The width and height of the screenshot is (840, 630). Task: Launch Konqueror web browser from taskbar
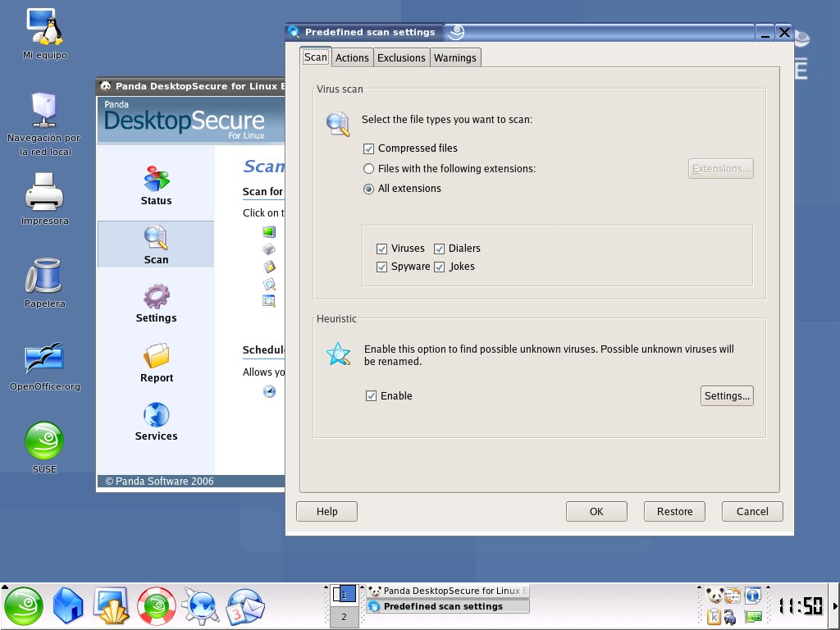201,606
